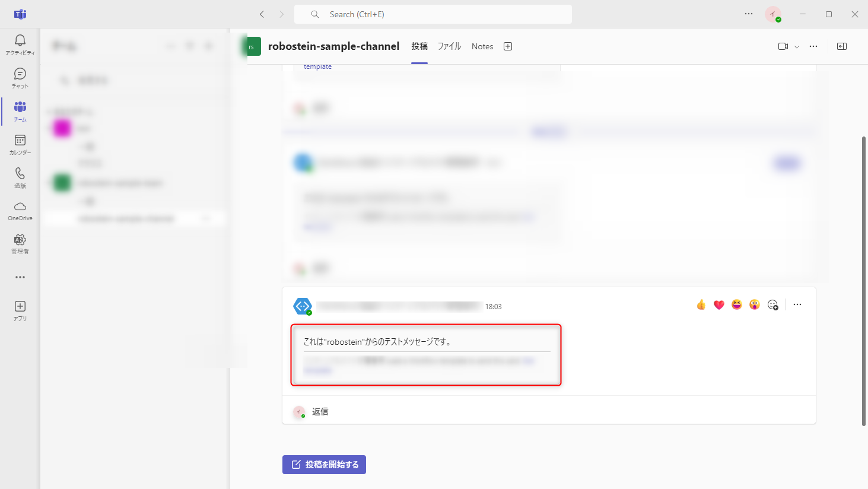
Task: Click the robostein-sample-channel title
Action: 333,46
